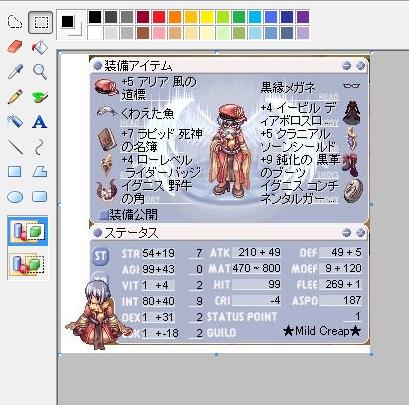Choose the purple palette swatch
This screenshot has height=405, width=409.
click(303, 17)
